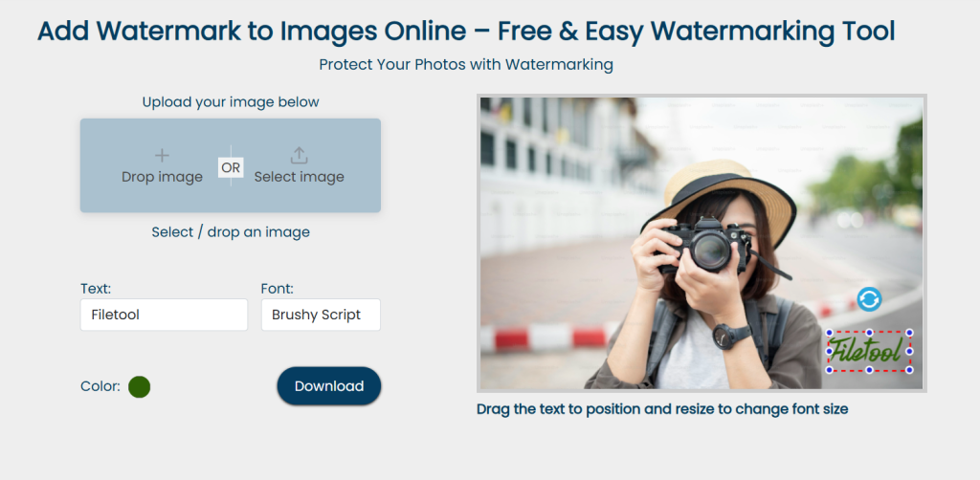Click the top-center resize handle of watermark
Screen dimensions: 980x480
coord(869,333)
